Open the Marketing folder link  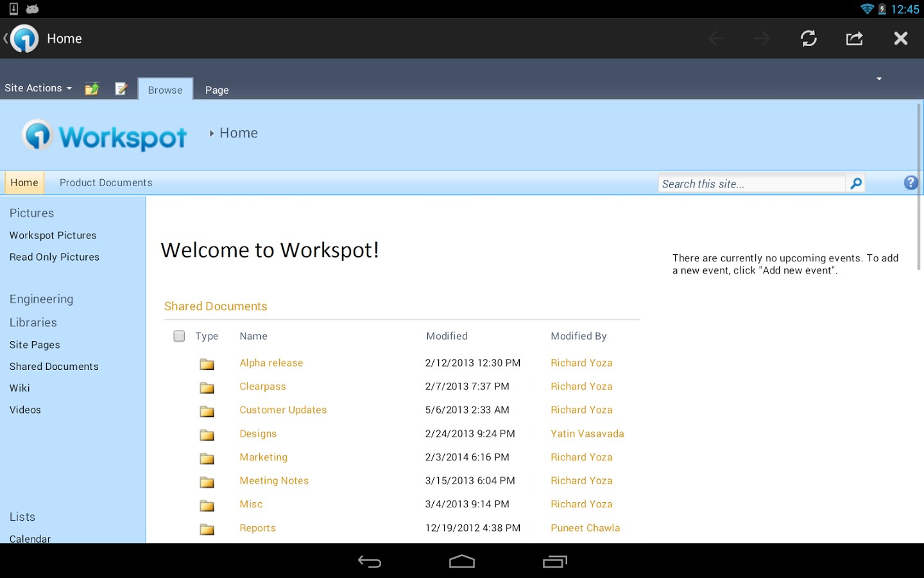coord(263,457)
